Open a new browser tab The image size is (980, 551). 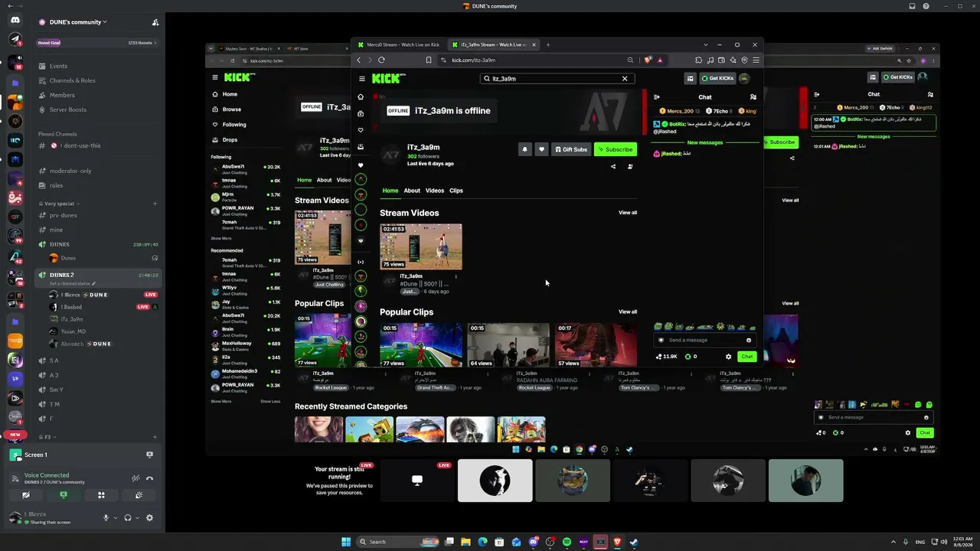tap(548, 44)
